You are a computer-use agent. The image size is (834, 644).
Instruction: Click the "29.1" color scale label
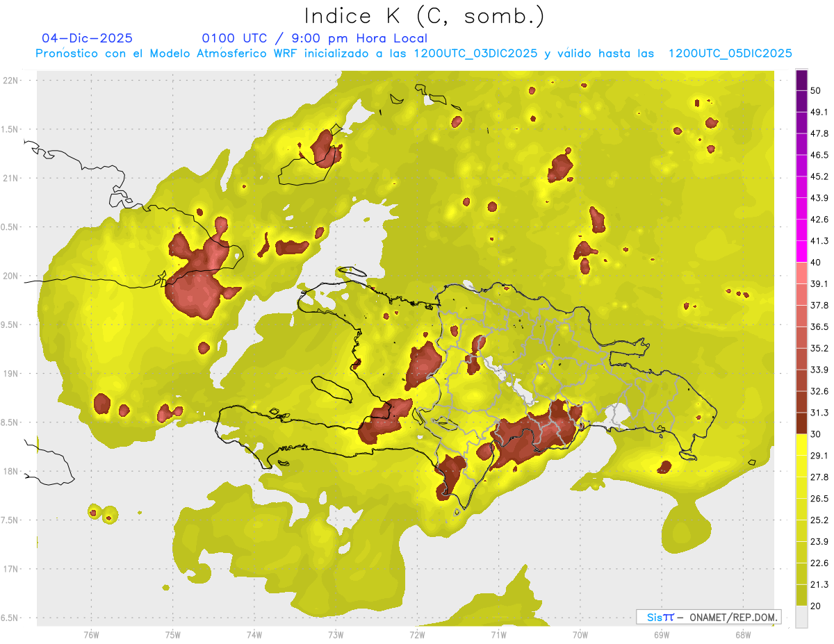pos(819,456)
